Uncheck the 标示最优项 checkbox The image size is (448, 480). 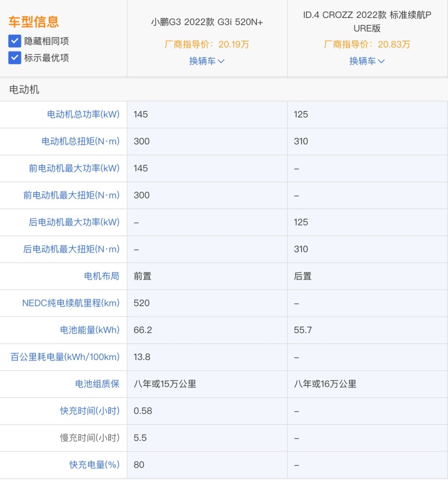14,58
